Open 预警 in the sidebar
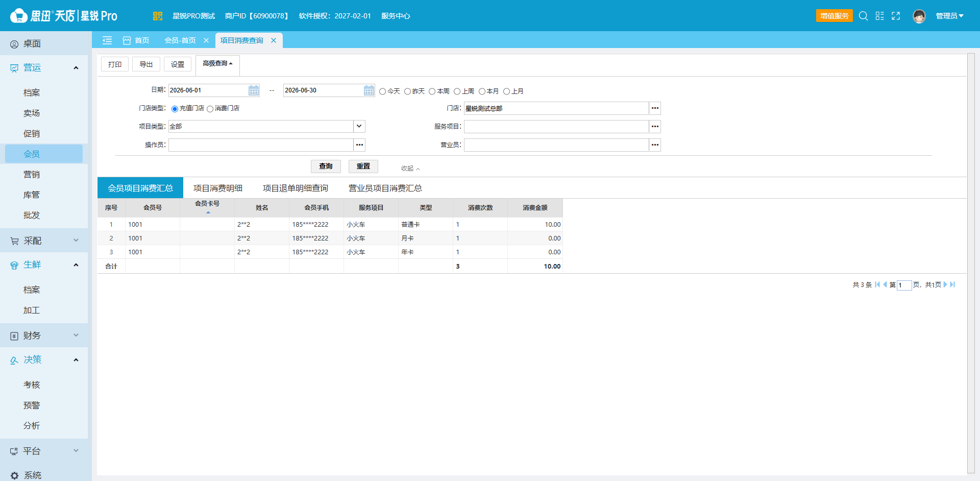 point(32,405)
